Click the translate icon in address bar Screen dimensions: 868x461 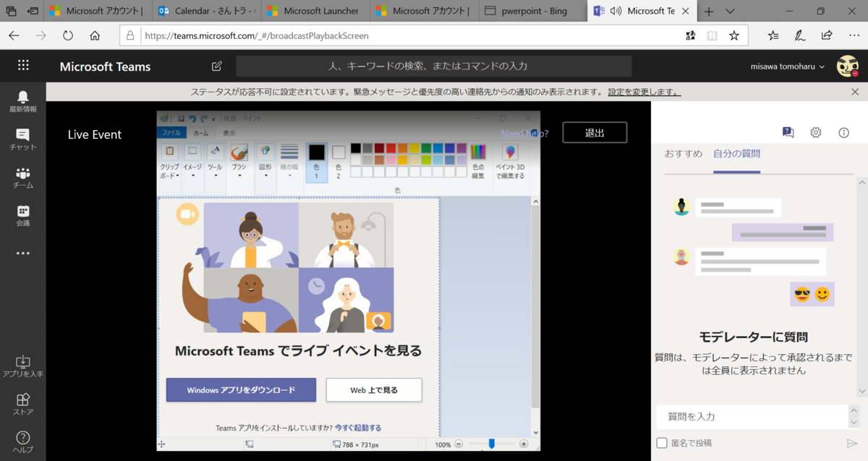(x=690, y=35)
